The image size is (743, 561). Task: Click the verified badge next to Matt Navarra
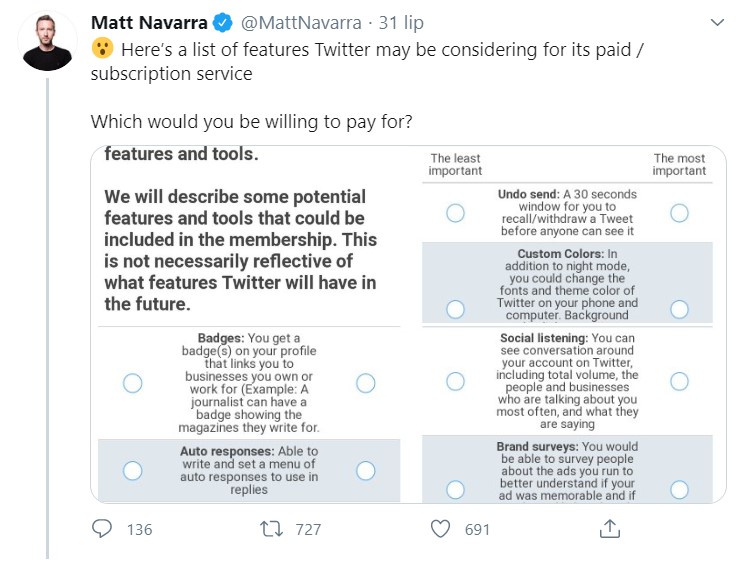tap(225, 22)
